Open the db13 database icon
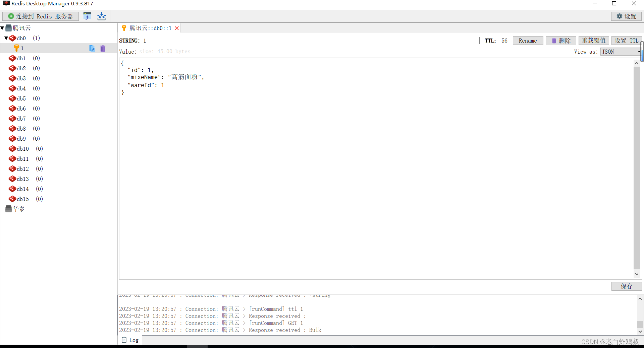This screenshot has height=348, width=644. tap(12, 179)
